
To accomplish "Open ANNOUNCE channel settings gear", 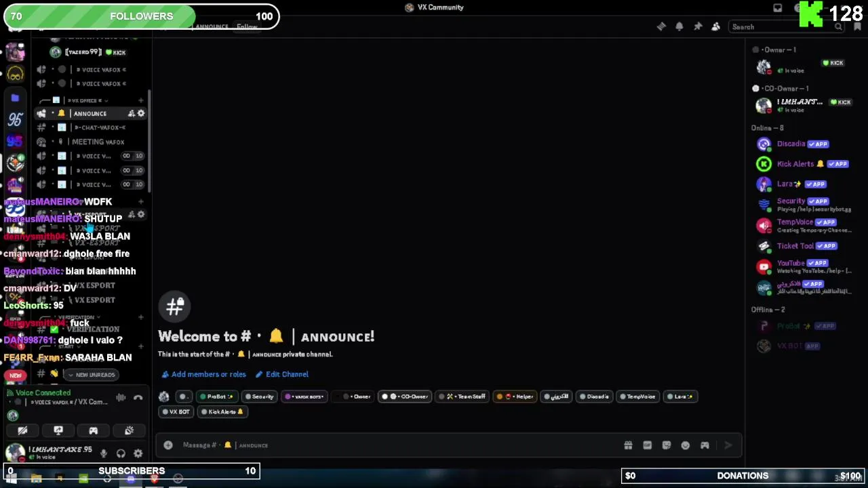I will pyautogui.click(x=141, y=113).
